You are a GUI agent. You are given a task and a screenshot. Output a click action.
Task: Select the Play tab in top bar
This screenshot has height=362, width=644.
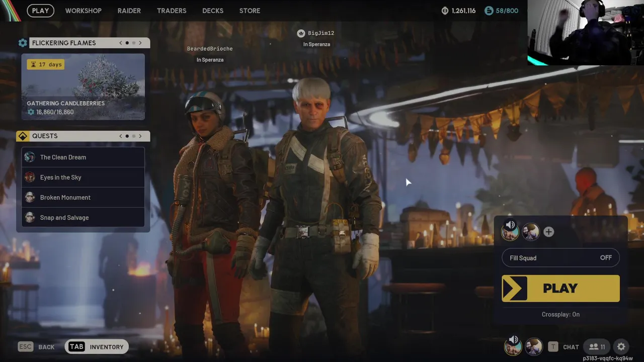(x=41, y=11)
